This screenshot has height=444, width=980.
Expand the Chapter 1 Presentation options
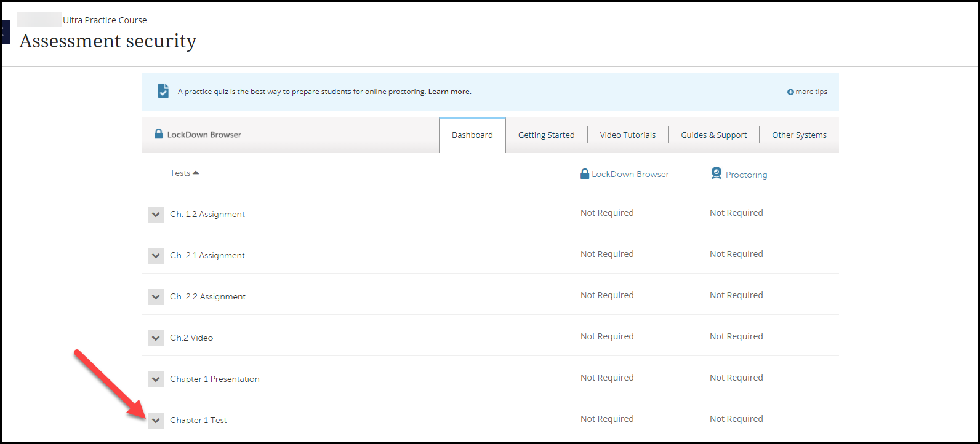point(156,379)
